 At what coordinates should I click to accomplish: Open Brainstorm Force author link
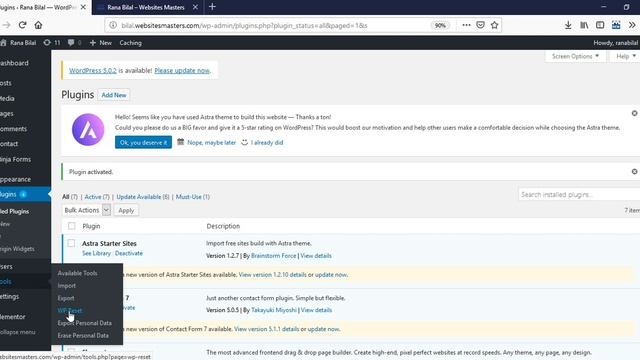point(273,256)
